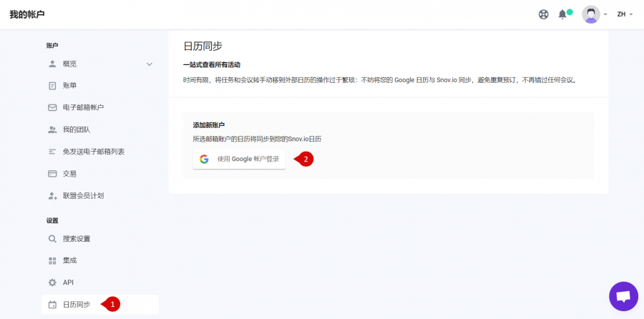
Task: Click the 添加新账户 heading
Action: click(x=209, y=125)
